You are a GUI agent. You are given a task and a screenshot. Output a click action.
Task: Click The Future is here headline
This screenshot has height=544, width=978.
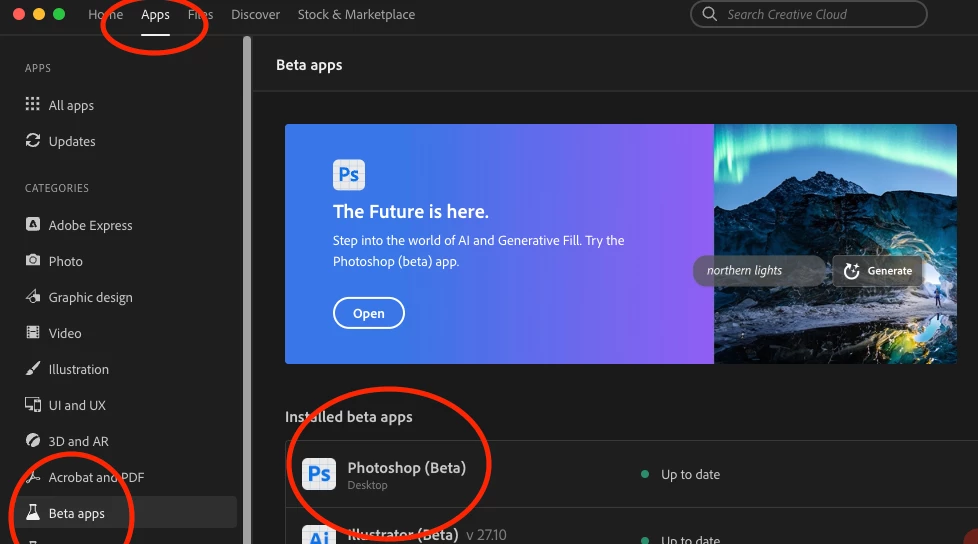(x=411, y=211)
